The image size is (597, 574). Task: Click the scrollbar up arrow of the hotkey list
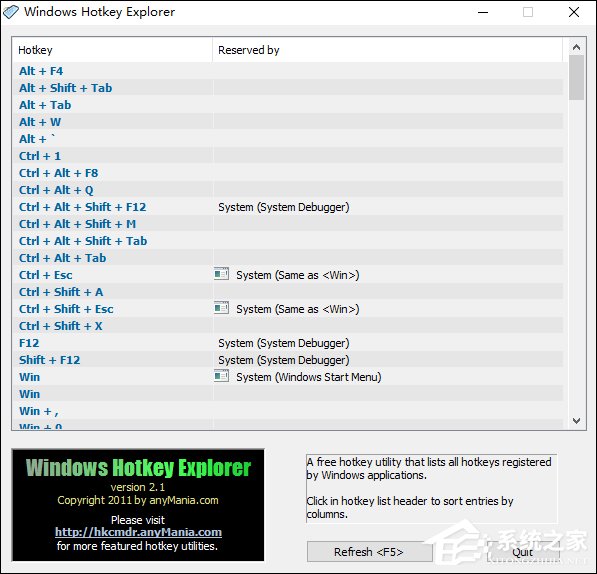point(576,47)
